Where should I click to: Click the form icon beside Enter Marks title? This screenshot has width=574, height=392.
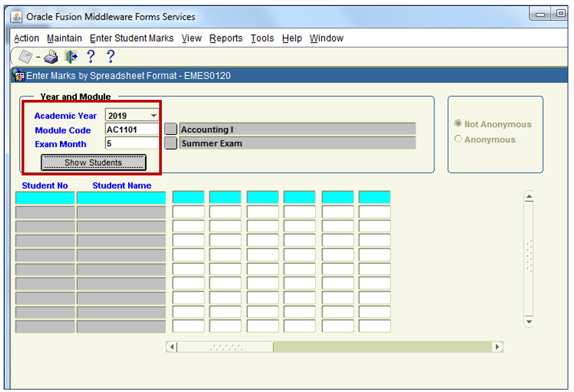coord(19,76)
